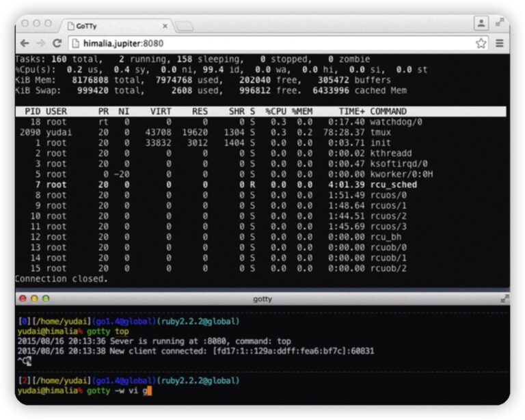Minimize the gotty terminal with the yellow button
Viewport: 525px width, 420px height.
click(34, 299)
